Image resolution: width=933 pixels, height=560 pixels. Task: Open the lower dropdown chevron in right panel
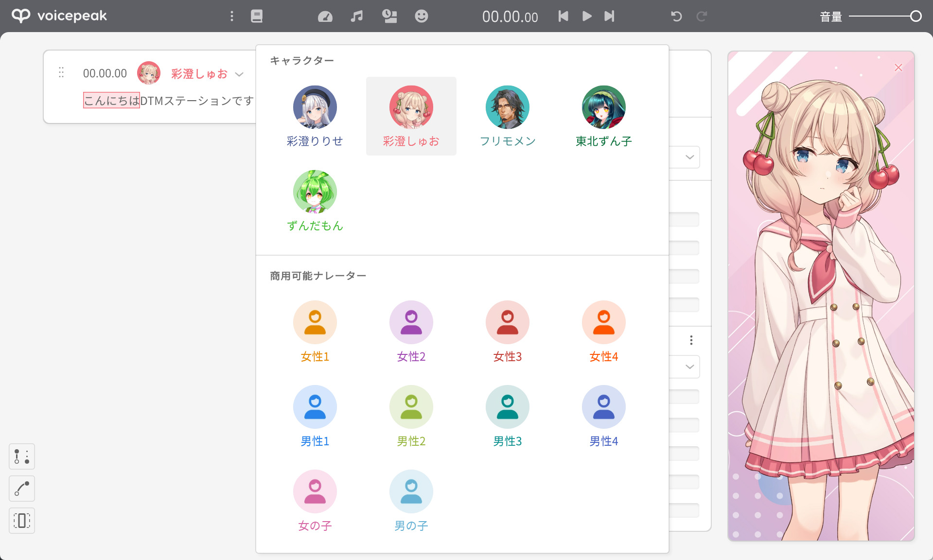(x=689, y=367)
